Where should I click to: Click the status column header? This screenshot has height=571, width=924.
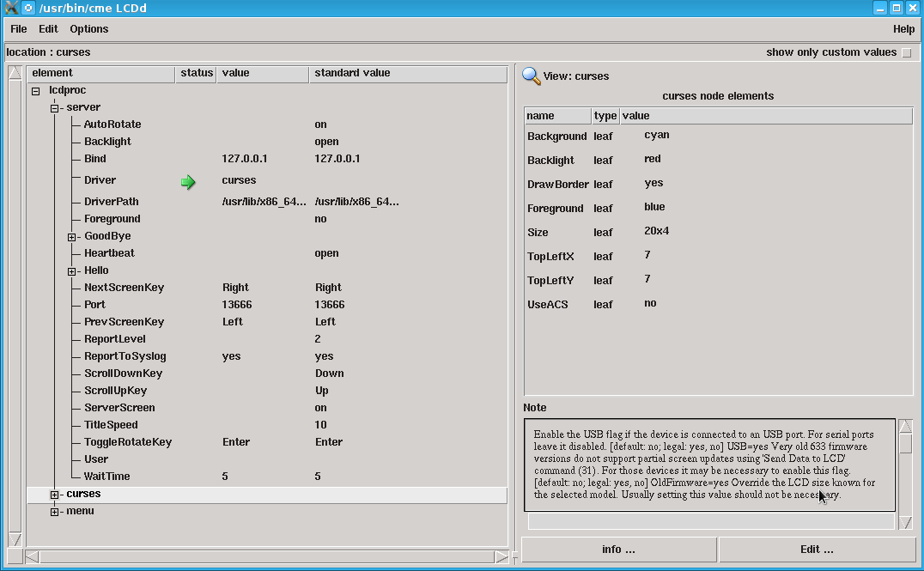tap(195, 74)
